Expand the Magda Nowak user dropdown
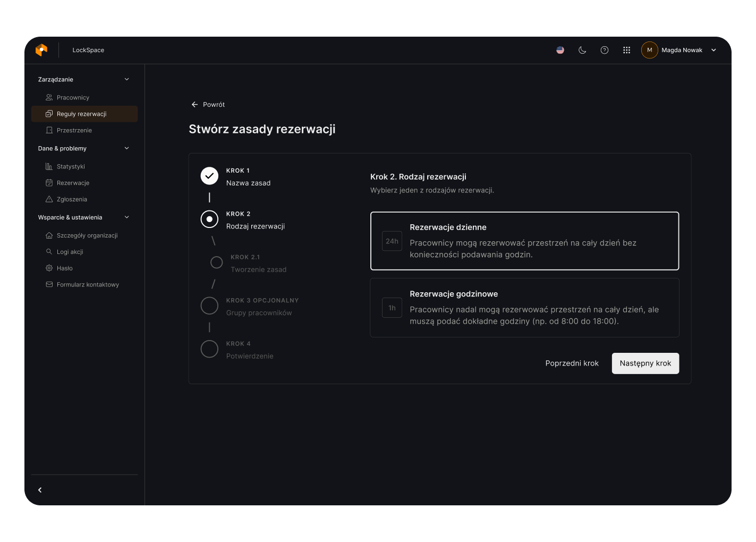The image size is (756, 542). [713, 50]
